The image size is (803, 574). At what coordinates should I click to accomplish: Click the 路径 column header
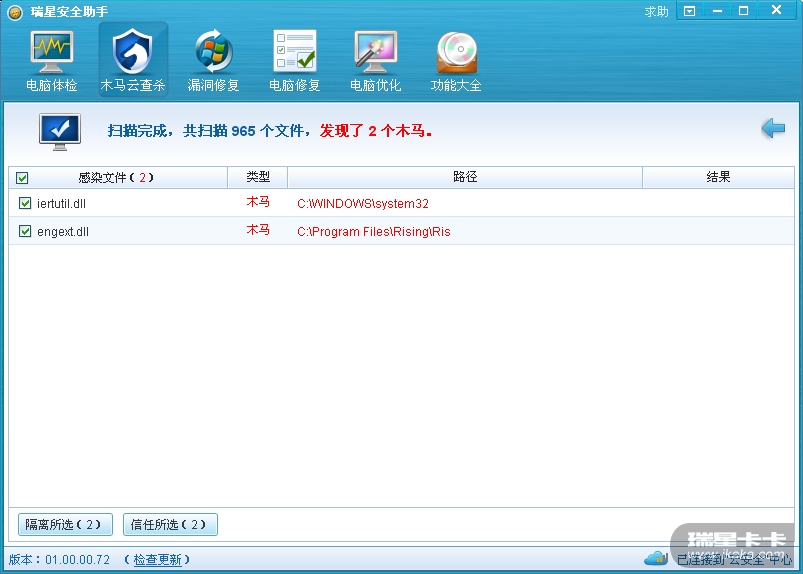465,177
